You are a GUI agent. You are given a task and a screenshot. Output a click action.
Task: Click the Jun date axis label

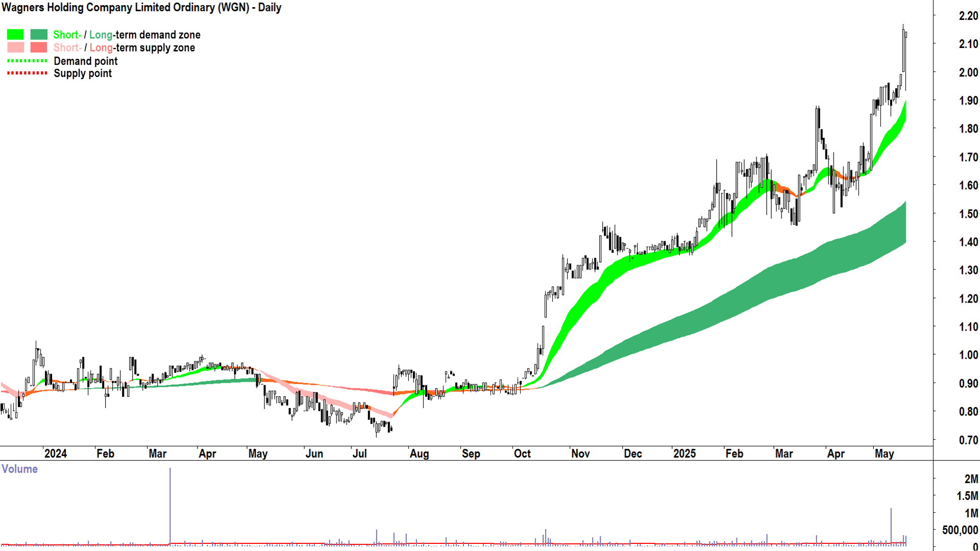pyautogui.click(x=314, y=454)
